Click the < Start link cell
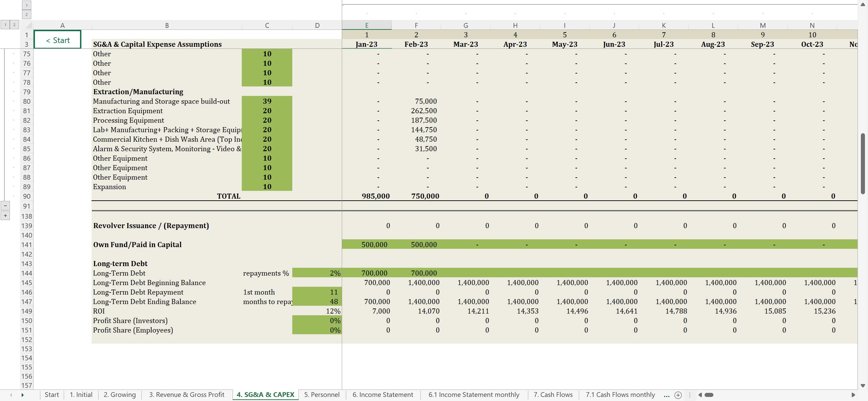The width and height of the screenshot is (868, 401). [58, 40]
